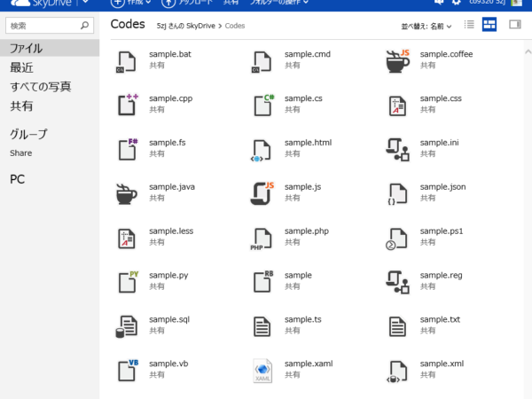Toggle the details pane
The height and width of the screenshot is (399, 532).
click(x=515, y=25)
